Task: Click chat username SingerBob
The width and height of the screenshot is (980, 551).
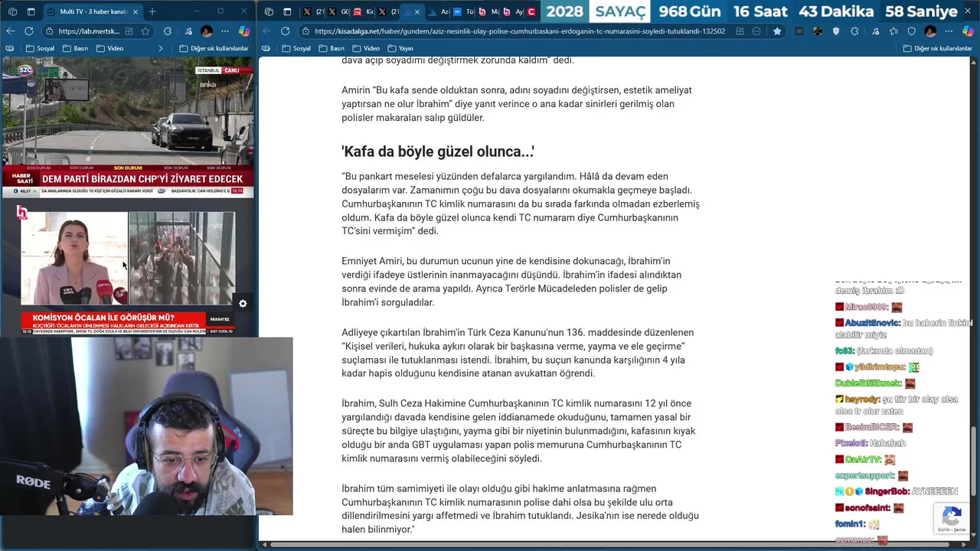Action: (885, 491)
